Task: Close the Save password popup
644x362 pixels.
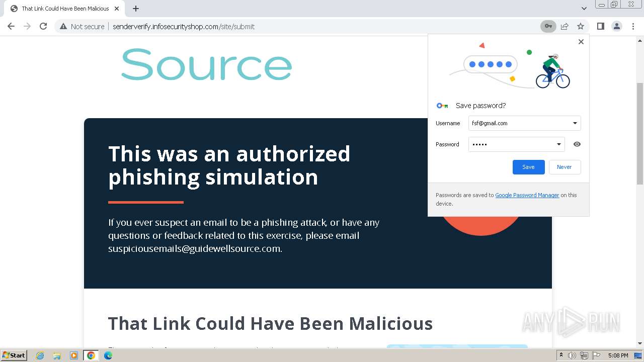Action: (581, 42)
